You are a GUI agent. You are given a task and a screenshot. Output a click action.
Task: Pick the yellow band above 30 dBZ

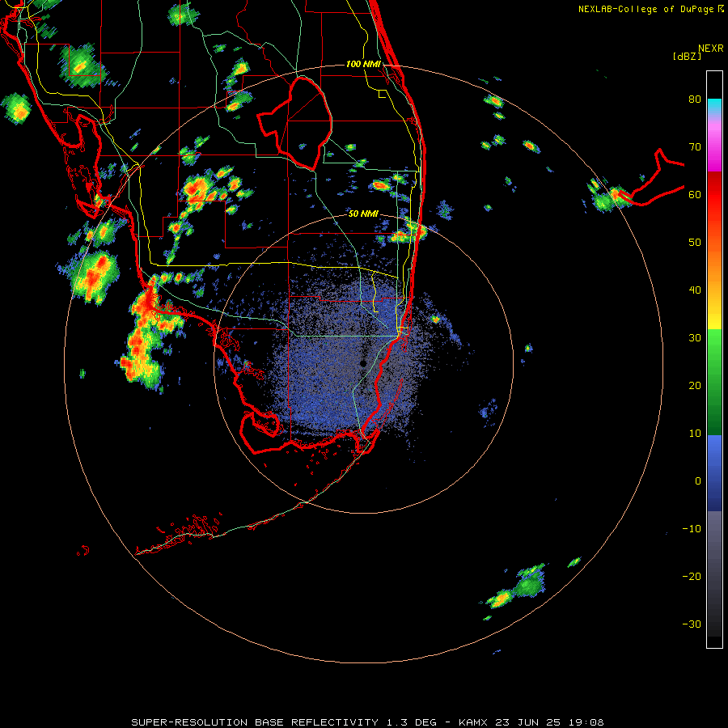click(x=714, y=310)
